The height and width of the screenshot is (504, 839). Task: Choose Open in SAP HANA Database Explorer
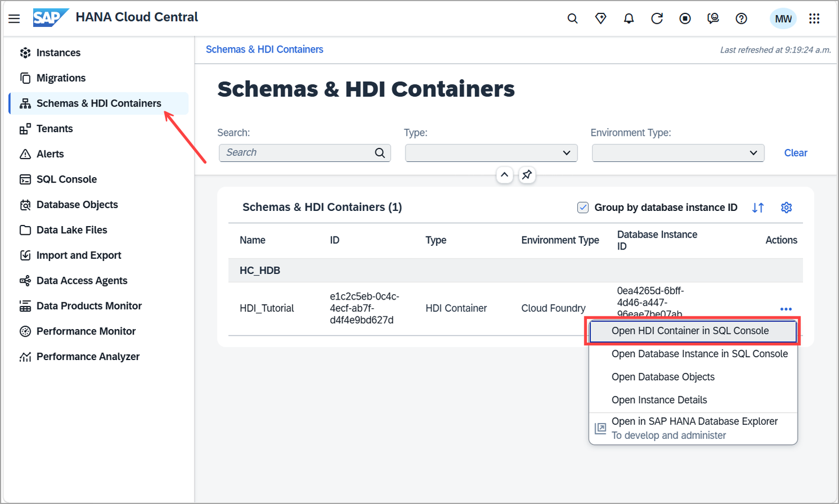pyautogui.click(x=693, y=428)
